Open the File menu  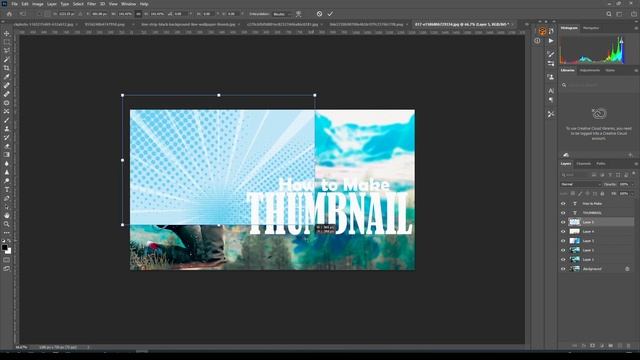[14, 4]
